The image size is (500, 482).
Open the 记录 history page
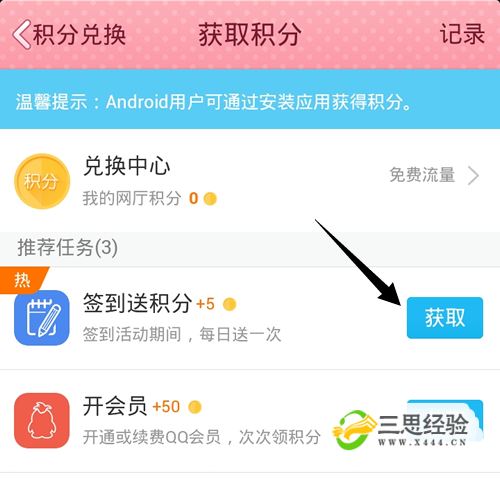coord(462,34)
